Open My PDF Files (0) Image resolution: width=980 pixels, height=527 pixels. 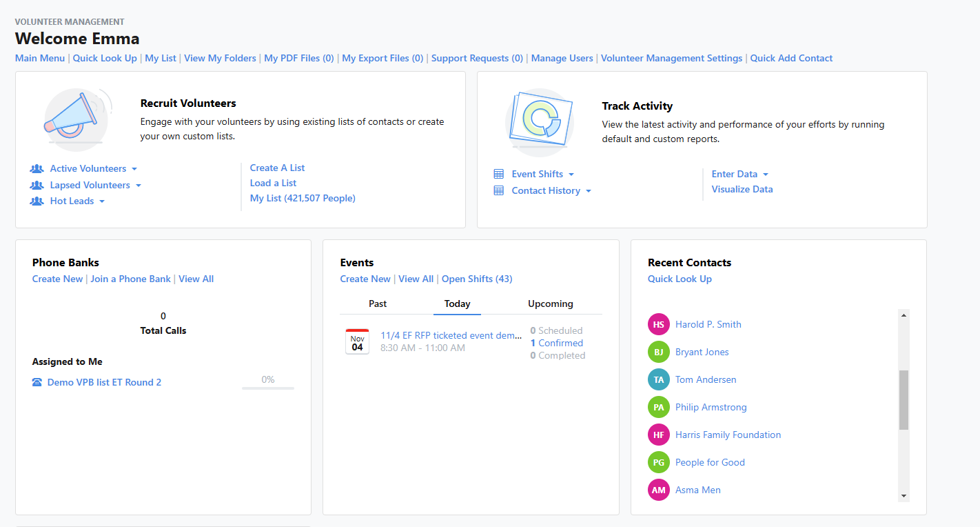(299, 58)
